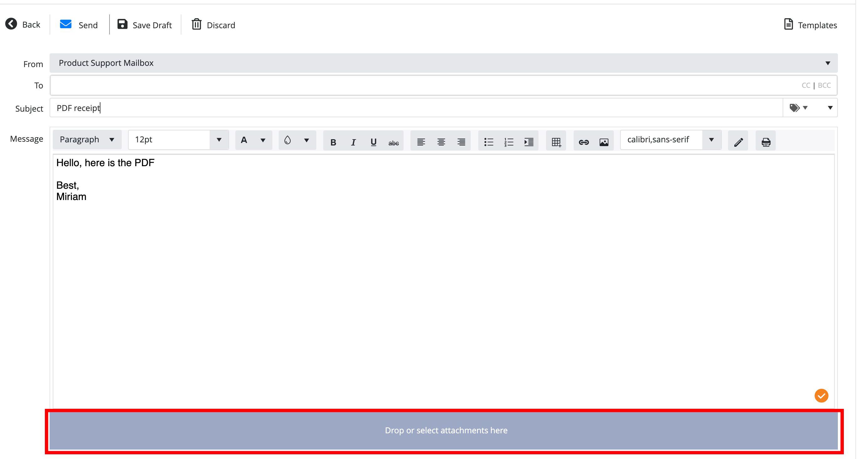The image size is (868, 459).
Task: Center align the text
Action: click(441, 142)
